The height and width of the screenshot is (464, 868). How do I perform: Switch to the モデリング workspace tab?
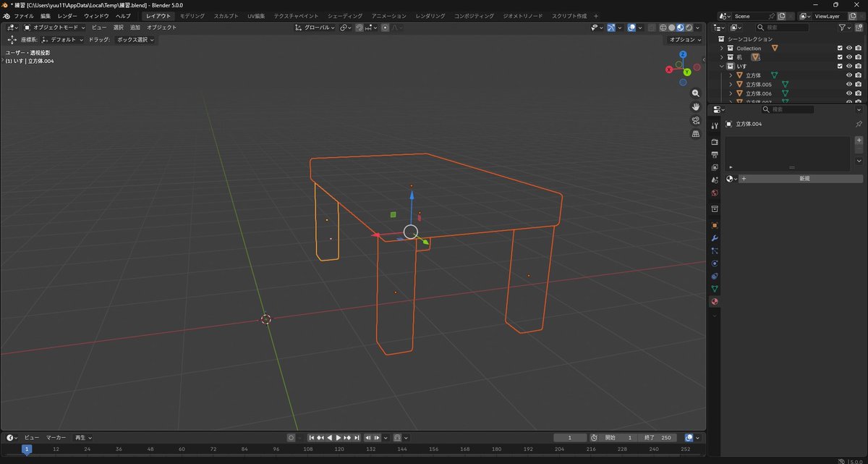192,16
